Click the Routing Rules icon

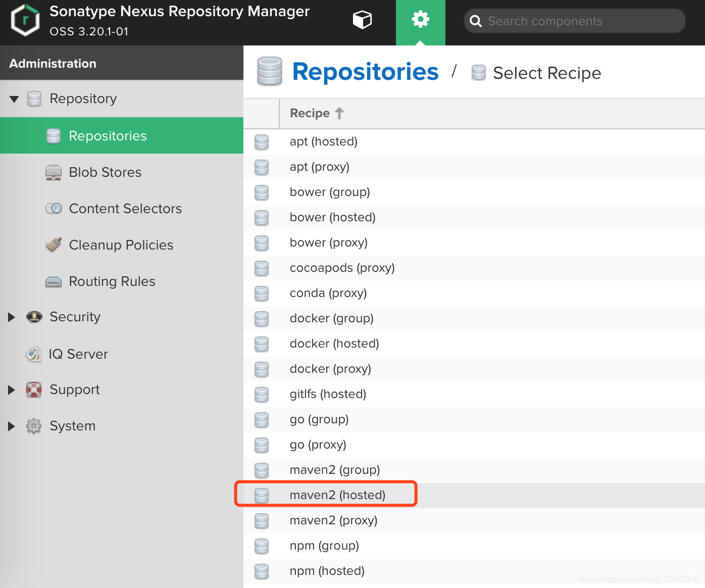pyautogui.click(x=54, y=282)
